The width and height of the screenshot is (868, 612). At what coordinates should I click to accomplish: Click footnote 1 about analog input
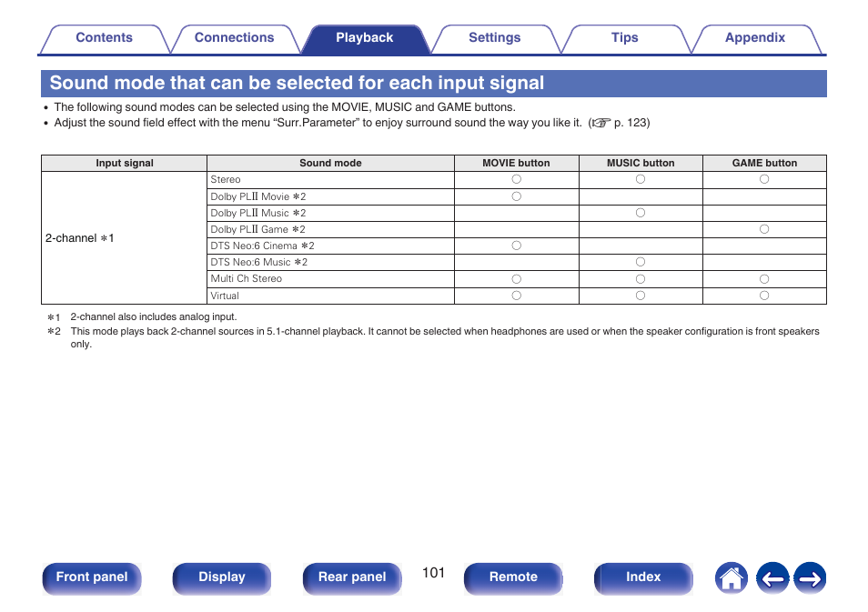pyautogui.click(x=142, y=317)
